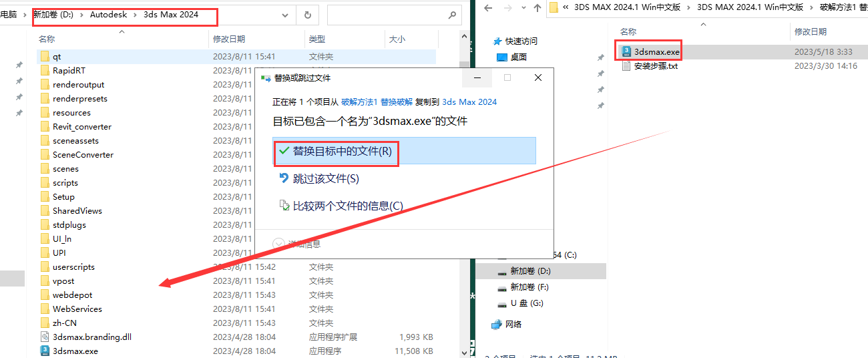The width and height of the screenshot is (868, 358).
Task: Sort right window by 修改日期 column
Action: tap(811, 31)
